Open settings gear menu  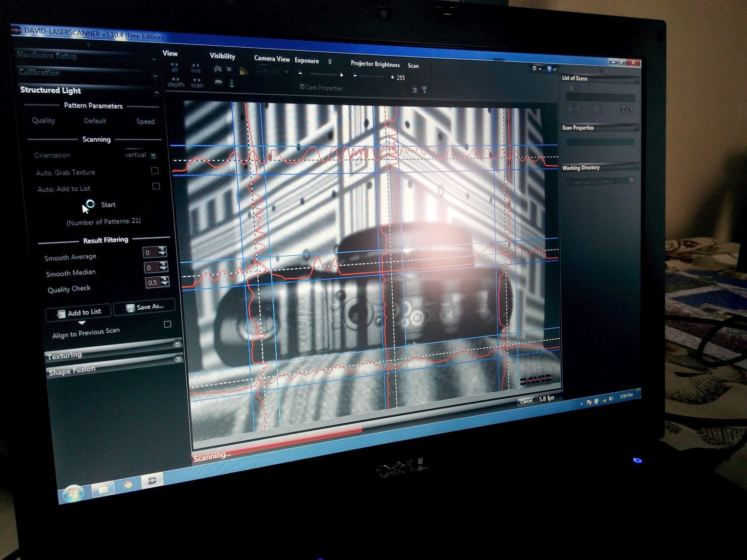tap(536, 69)
